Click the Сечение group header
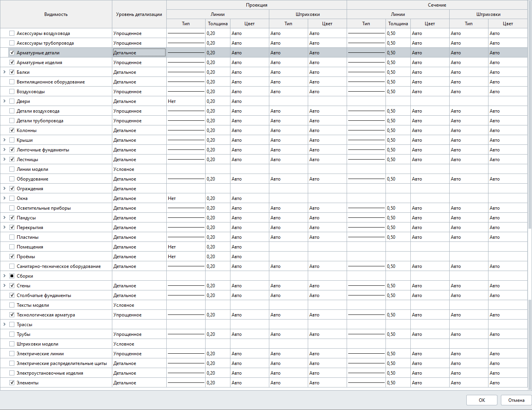Screen dimensions: 532x410 (x=437, y=5)
